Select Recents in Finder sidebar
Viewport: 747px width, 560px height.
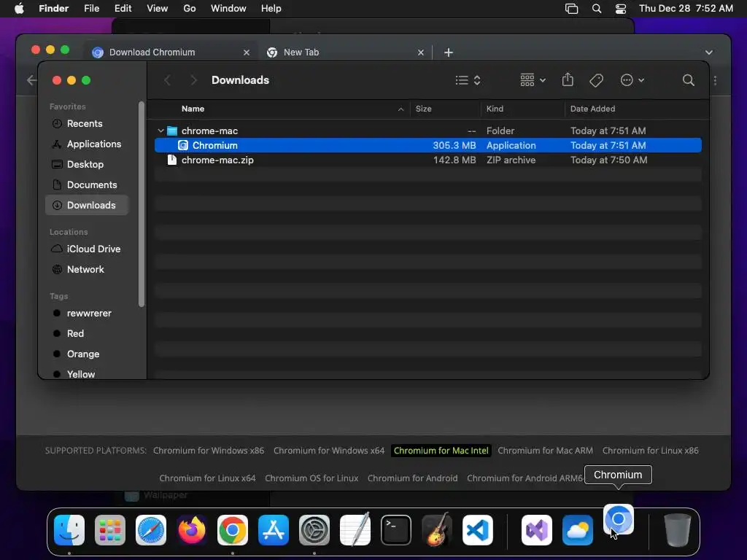coord(87,124)
